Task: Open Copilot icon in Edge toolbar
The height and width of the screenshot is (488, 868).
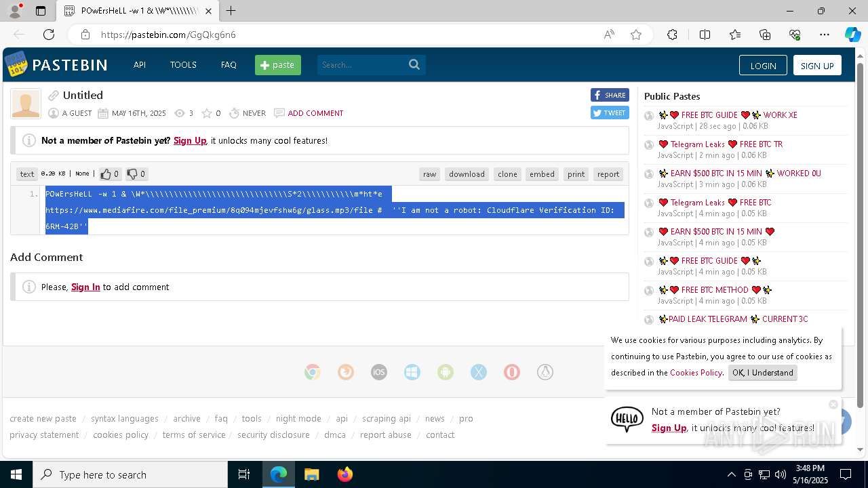Action: pyautogui.click(x=852, y=35)
